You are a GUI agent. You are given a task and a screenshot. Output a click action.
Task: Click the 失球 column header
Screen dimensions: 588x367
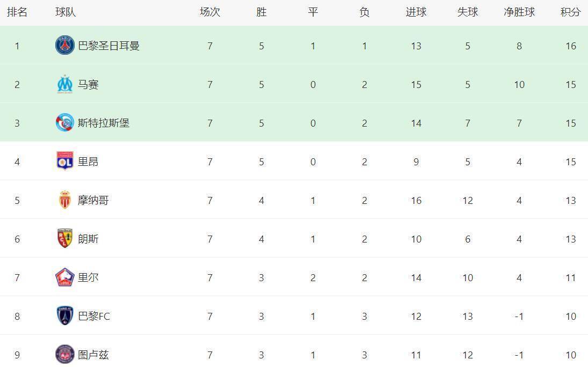pos(468,12)
